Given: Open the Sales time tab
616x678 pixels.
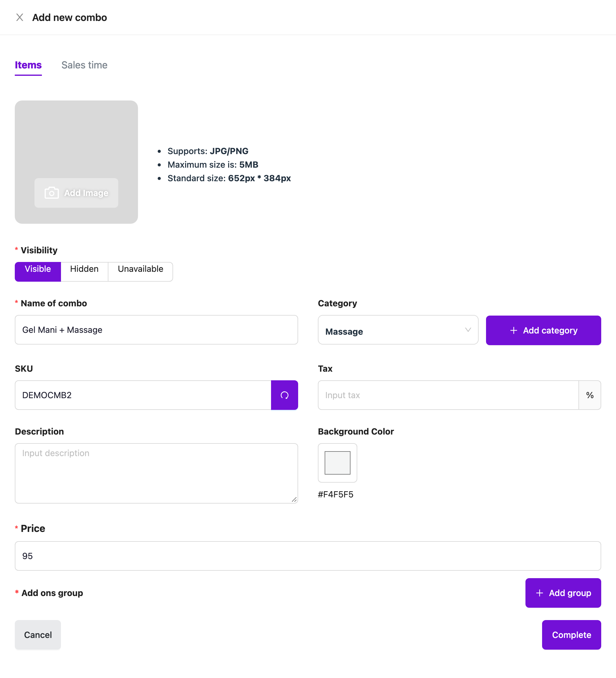Looking at the screenshot, I should click(84, 65).
